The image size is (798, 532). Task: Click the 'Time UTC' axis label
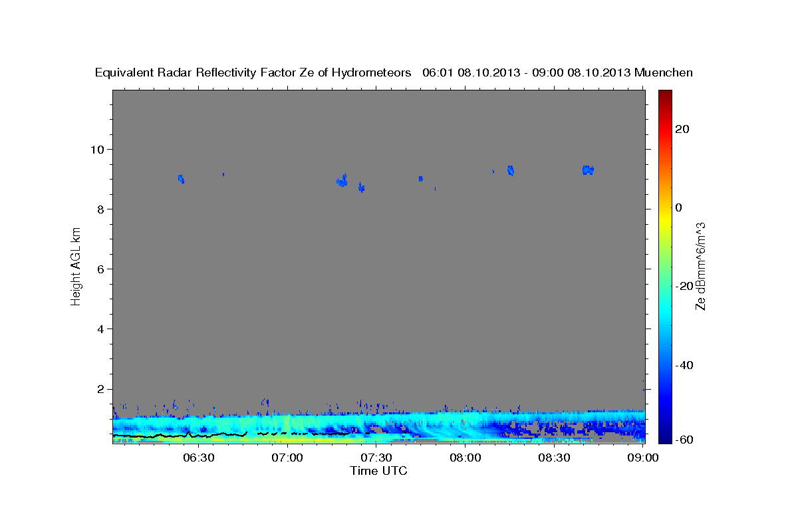(x=378, y=471)
